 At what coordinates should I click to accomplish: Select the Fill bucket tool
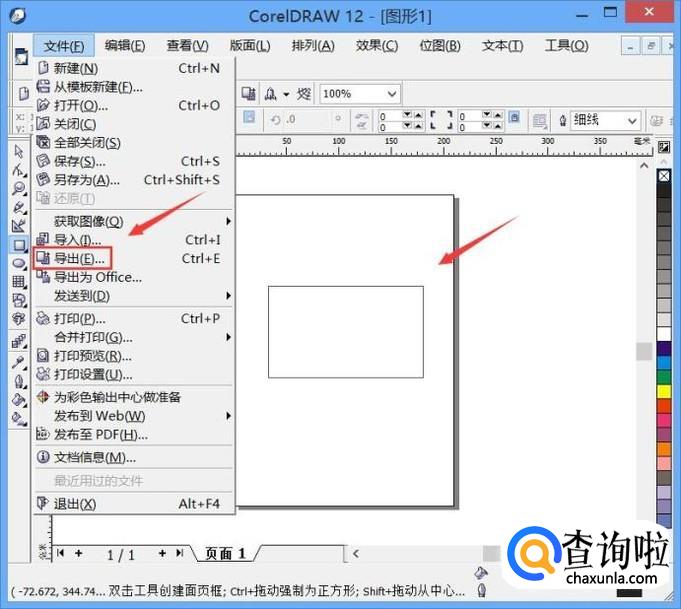19,400
